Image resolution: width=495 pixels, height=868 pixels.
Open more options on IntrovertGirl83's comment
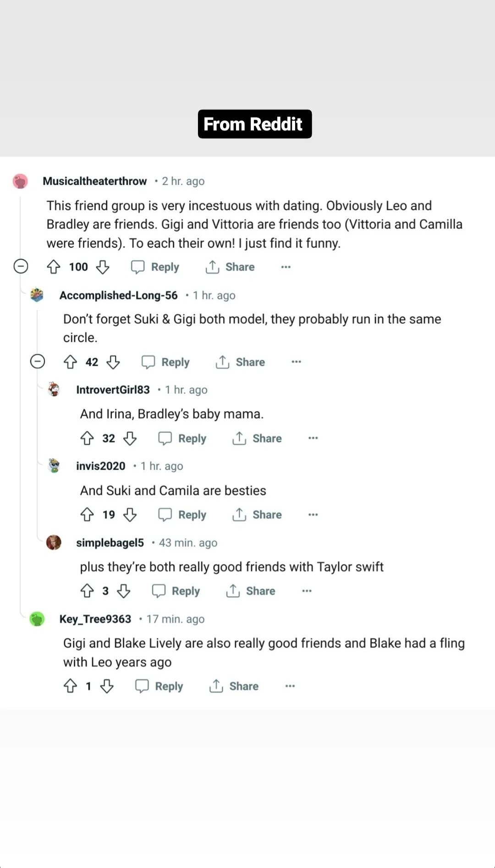pyautogui.click(x=313, y=438)
